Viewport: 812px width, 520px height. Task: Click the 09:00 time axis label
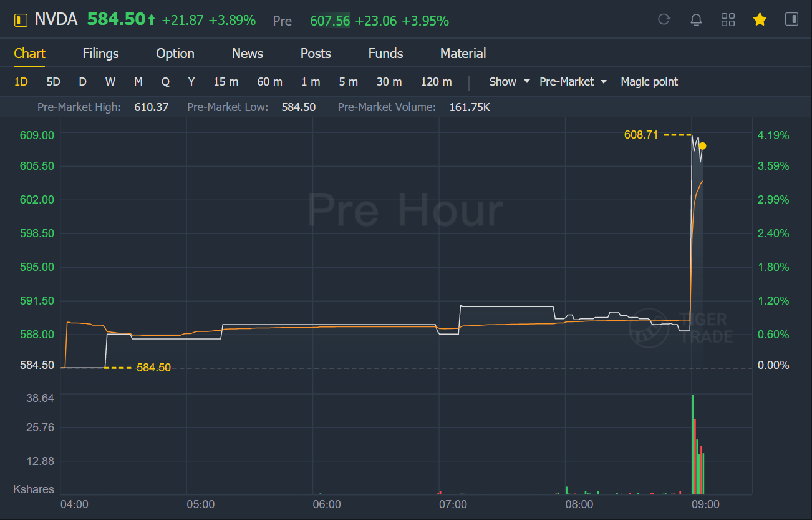pyautogui.click(x=705, y=504)
